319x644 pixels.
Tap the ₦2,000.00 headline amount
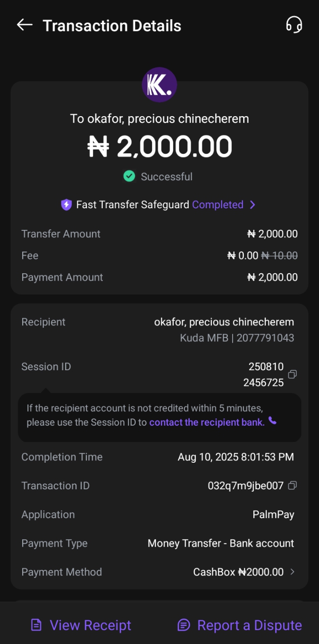tap(160, 147)
